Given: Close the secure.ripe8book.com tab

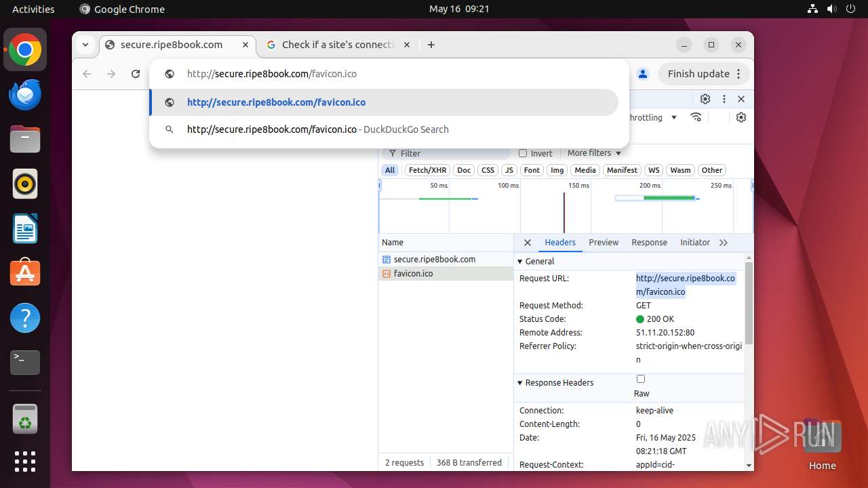Looking at the screenshot, I should 245,45.
